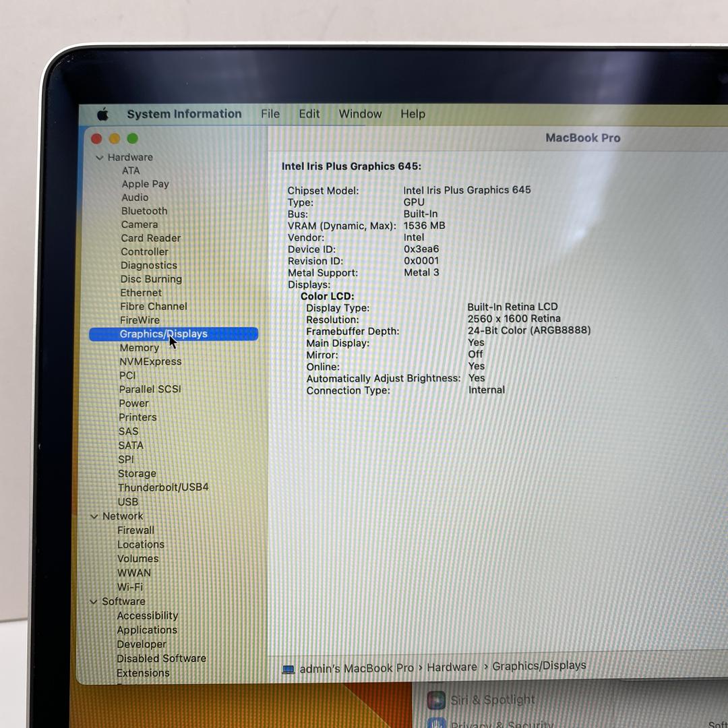This screenshot has width=728, height=728.
Task: Select Volumes under Network
Action: (138, 559)
